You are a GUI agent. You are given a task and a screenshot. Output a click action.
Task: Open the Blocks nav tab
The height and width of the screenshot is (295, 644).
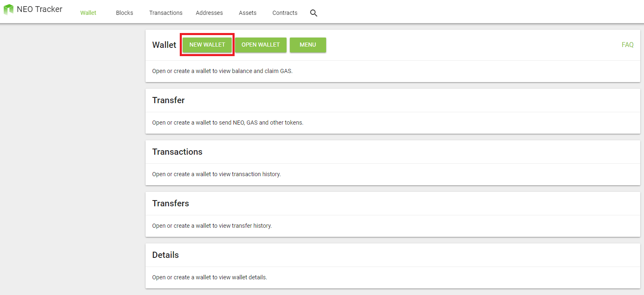(125, 13)
